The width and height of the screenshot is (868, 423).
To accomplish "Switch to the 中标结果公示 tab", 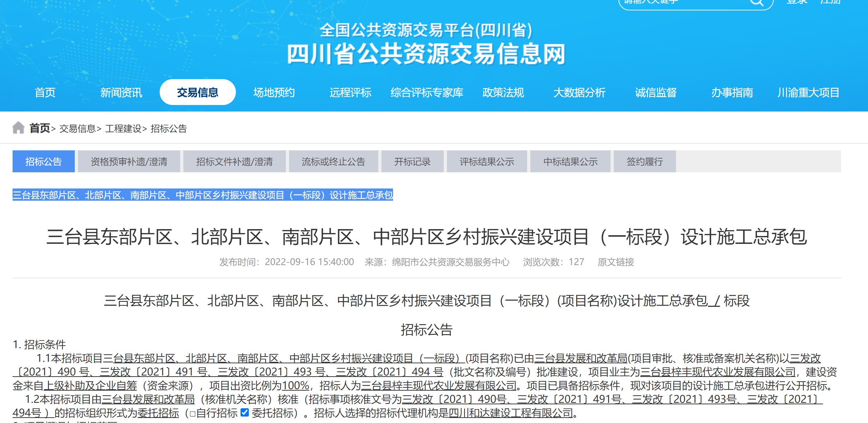I will click(x=570, y=162).
